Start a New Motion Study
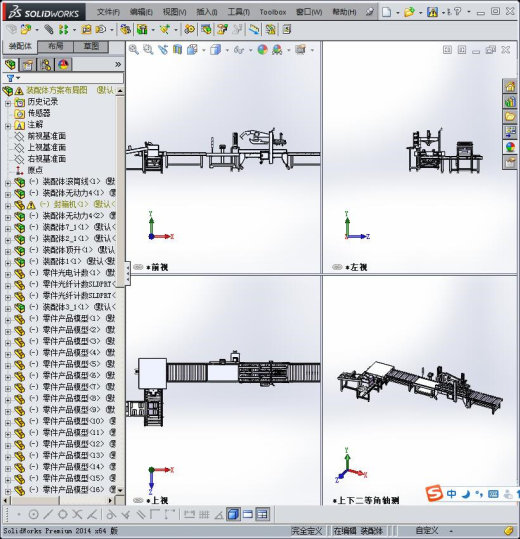Screen dimensions: 520x539 coord(189,30)
